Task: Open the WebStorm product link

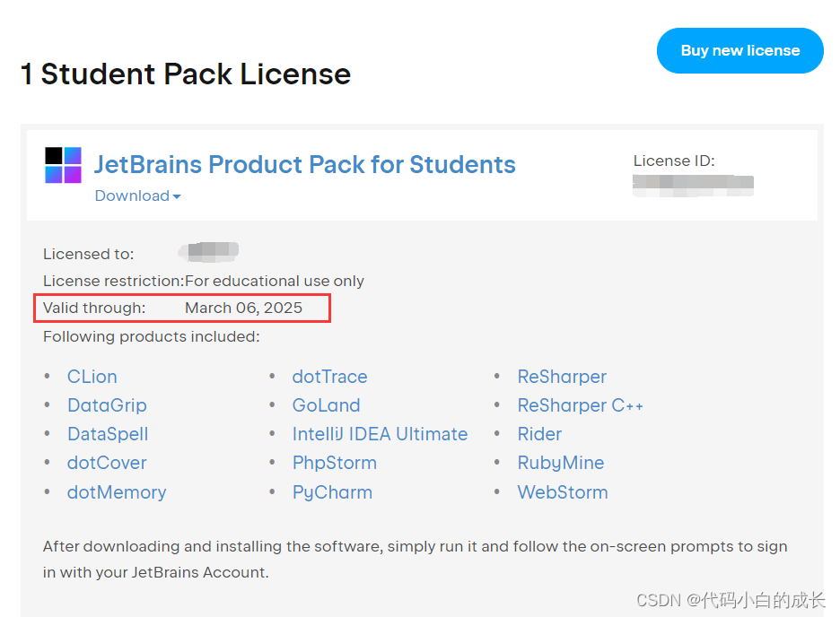Action: [563, 492]
